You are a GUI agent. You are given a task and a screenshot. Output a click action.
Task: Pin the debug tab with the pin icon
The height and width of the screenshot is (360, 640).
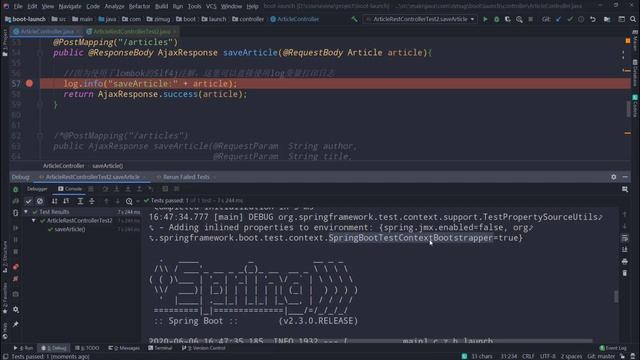16,324
